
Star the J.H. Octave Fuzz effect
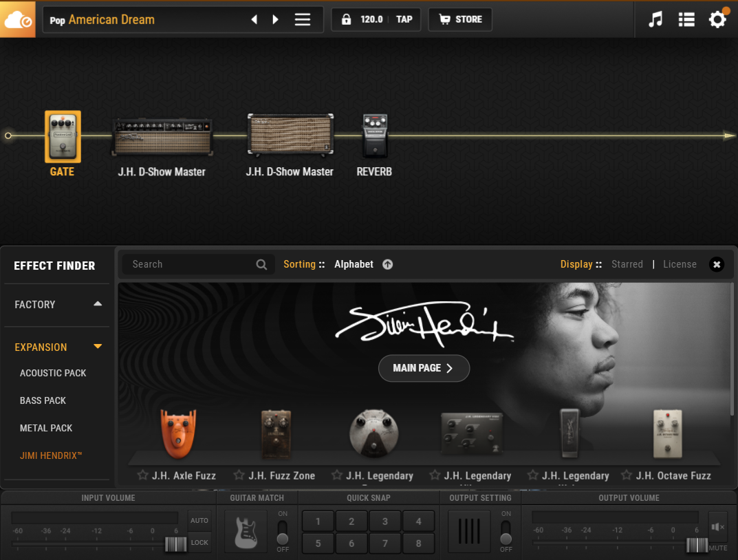click(627, 475)
